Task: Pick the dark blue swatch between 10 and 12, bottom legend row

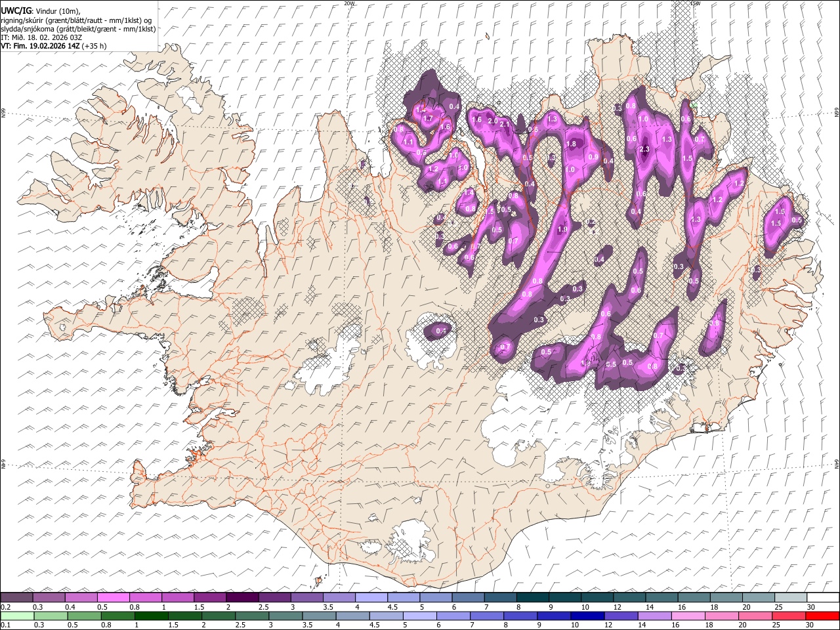Action: tap(587, 616)
